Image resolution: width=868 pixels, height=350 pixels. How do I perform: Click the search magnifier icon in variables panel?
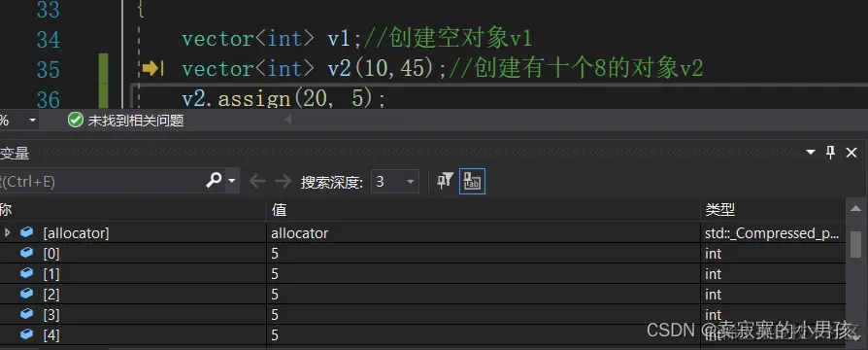(214, 180)
